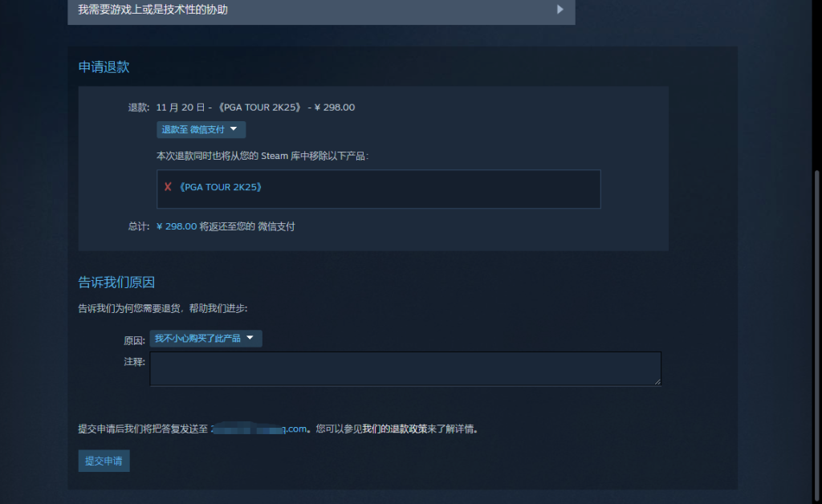Open the 原因 dropdown showing 我不小心购买了此产品
The width and height of the screenshot is (822, 504).
pyautogui.click(x=205, y=339)
